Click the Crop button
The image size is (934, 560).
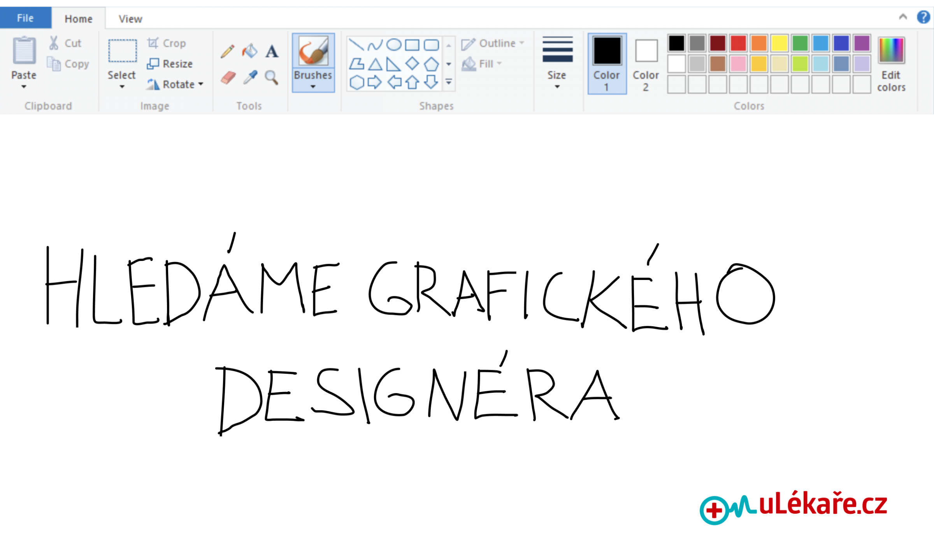tap(166, 43)
